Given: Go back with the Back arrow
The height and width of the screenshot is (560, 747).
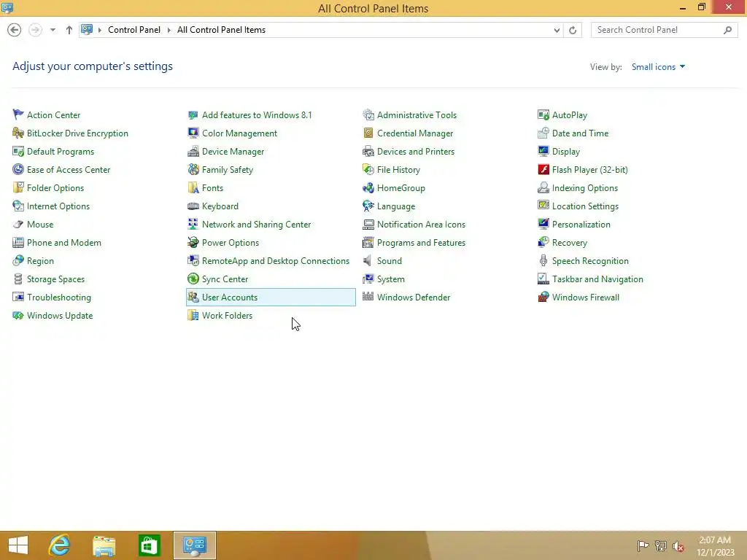Looking at the screenshot, I should tap(15, 30).
